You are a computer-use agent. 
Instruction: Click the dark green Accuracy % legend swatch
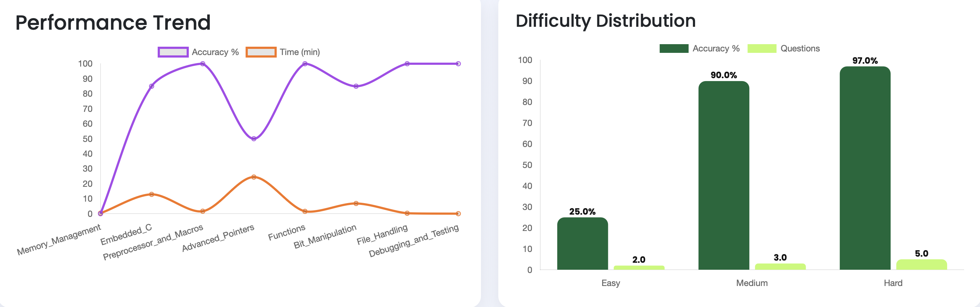(674, 49)
